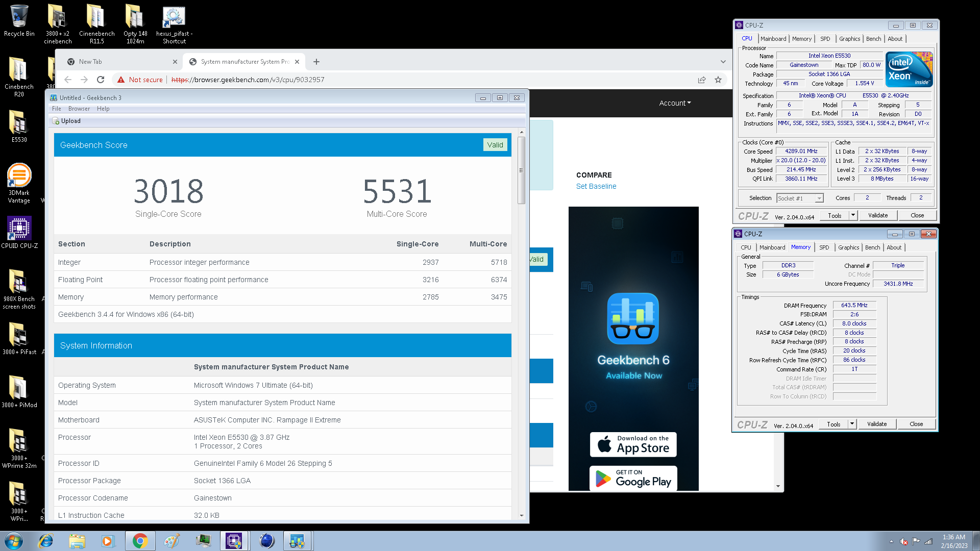980x551 pixels.
Task: Switch to SPD tab in upper CPU-Z
Action: pyautogui.click(x=825, y=39)
